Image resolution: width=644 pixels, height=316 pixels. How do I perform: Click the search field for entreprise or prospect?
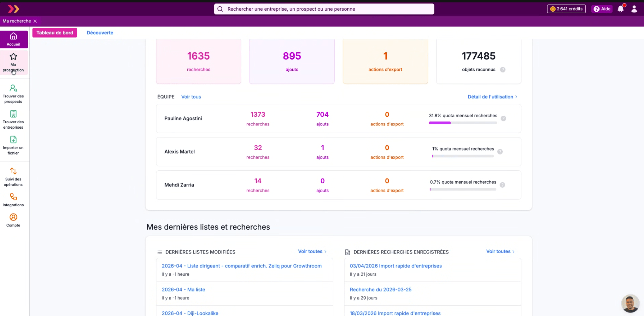coord(324,9)
